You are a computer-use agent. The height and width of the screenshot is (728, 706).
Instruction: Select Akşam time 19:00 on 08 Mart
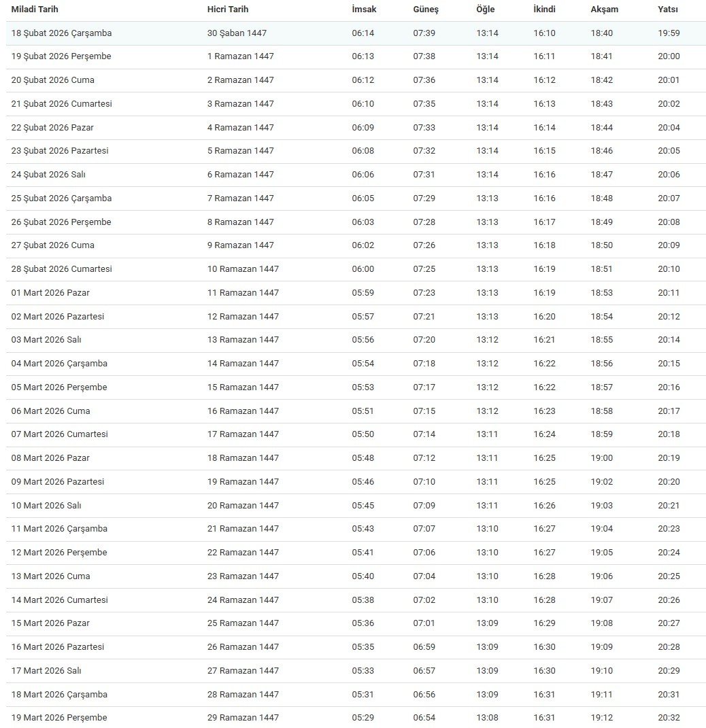601,458
